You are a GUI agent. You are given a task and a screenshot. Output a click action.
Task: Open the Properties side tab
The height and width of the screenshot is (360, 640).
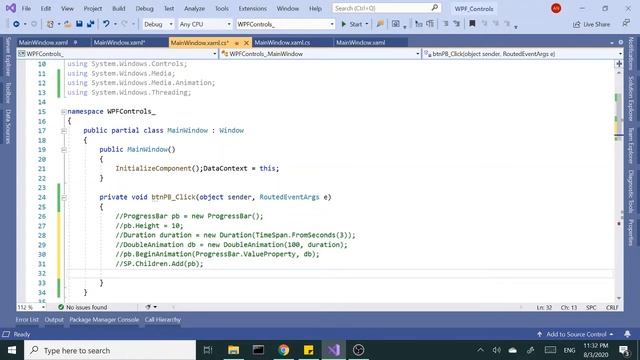click(x=631, y=233)
